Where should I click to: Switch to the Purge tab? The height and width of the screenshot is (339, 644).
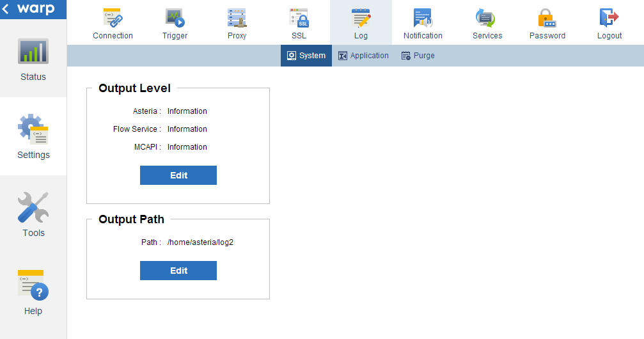pos(418,56)
